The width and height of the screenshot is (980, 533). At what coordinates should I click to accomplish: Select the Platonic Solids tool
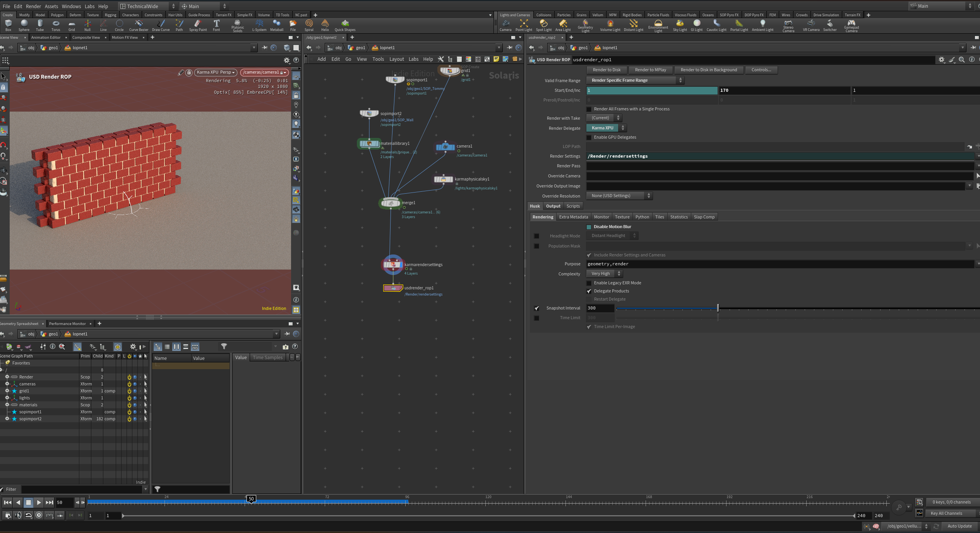[x=238, y=26]
